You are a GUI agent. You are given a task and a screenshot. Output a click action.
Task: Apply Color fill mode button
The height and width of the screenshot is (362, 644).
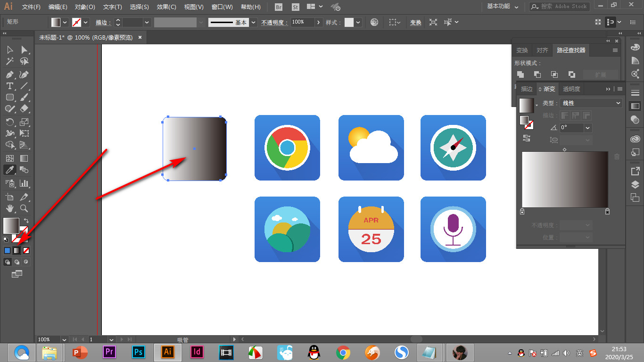pos(7,250)
